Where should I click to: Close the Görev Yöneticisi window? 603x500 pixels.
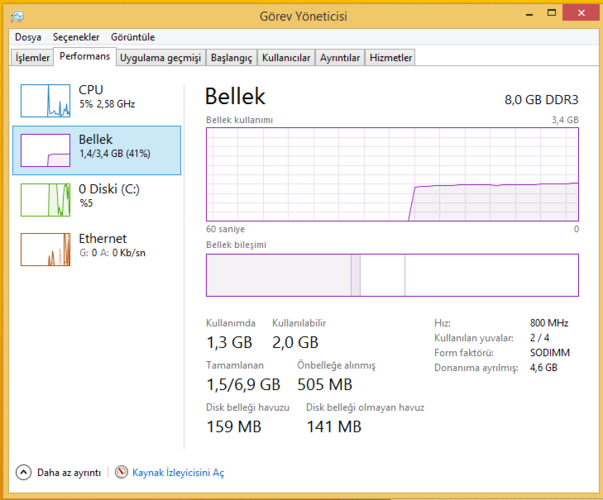pyautogui.click(x=581, y=13)
